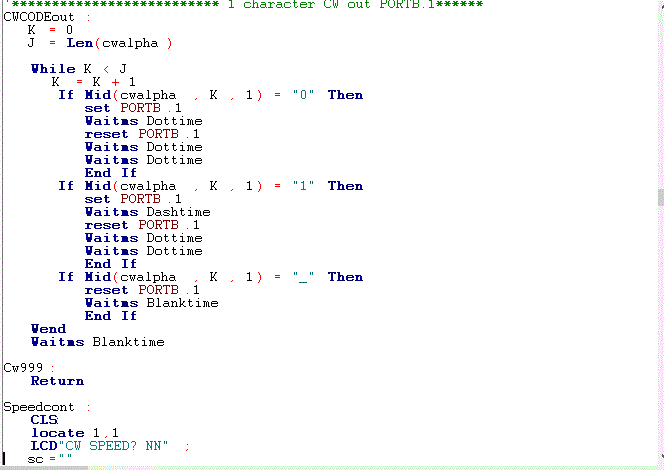This screenshot has width=664, height=470.
Task: Click the "1" string in second If
Action: pos(303,186)
